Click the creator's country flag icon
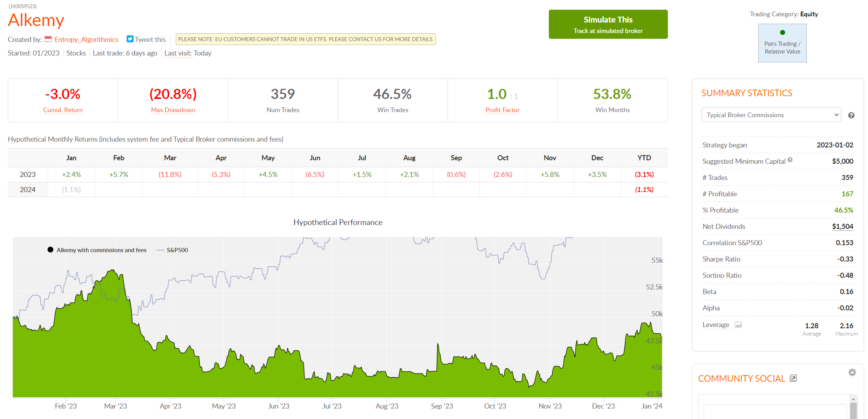868x419 pixels. [x=48, y=39]
